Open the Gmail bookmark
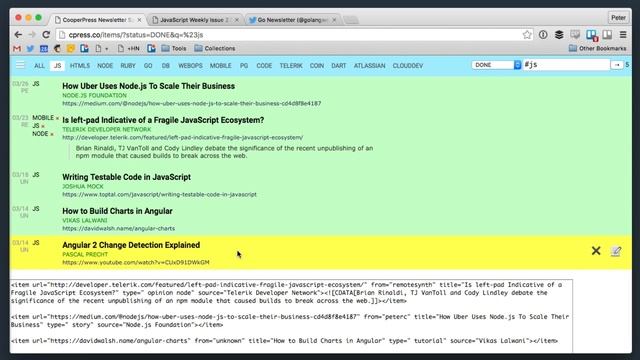The image size is (640, 360). pyautogui.click(x=17, y=49)
